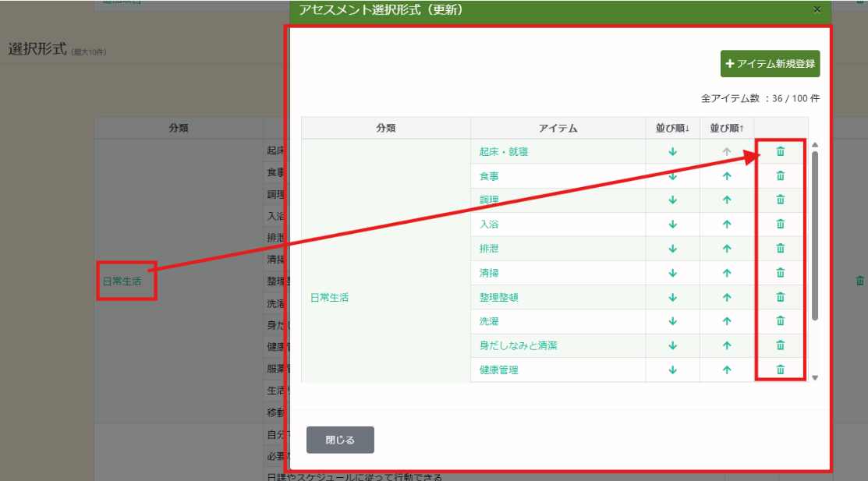Open the 健康管理 item link
Screen dimensions: 868x481
tap(499, 370)
